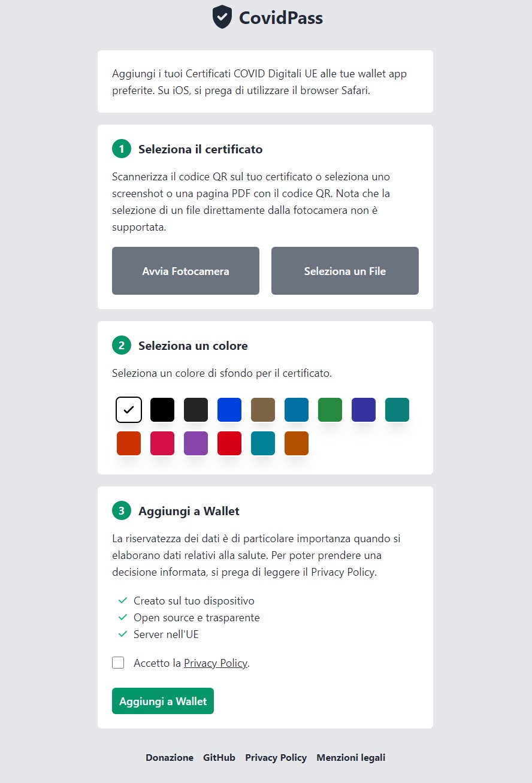Click the Aggiungi a Wallet button
Image resolution: width=532 pixels, height=783 pixels.
click(163, 701)
